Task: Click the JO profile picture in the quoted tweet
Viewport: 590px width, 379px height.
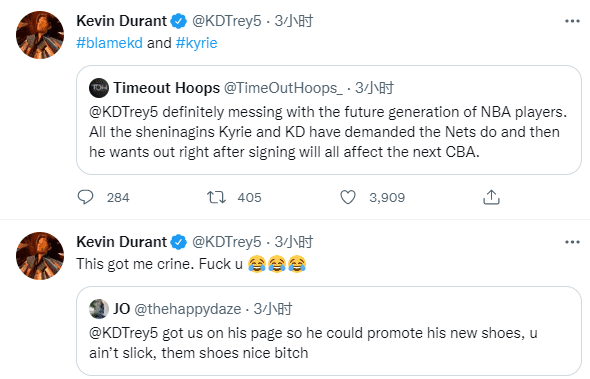Action: click(99, 309)
